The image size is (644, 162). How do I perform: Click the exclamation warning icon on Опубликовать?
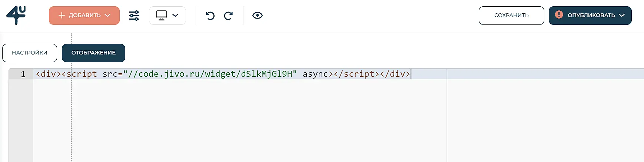(x=559, y=15)
